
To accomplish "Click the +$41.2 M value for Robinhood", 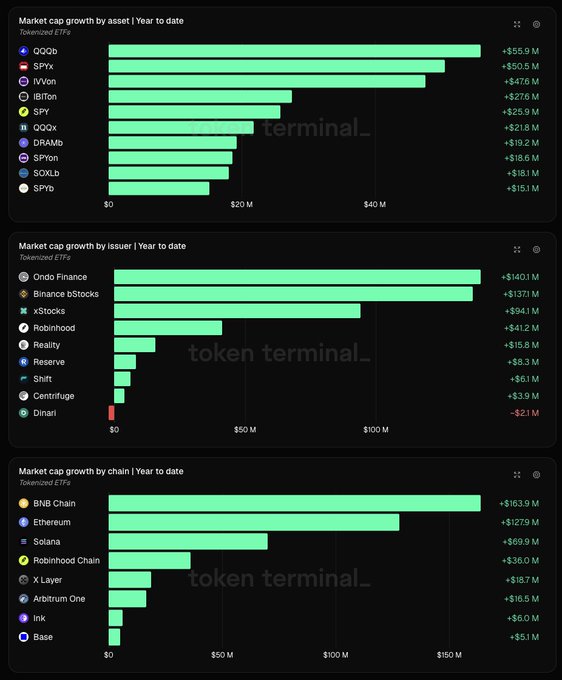I will pos(521,328).
